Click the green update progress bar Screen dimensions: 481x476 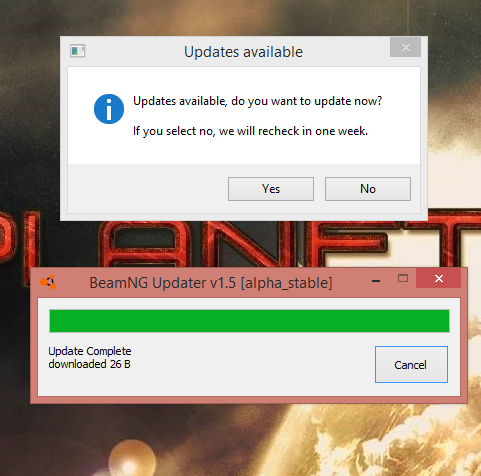[249, 321]
